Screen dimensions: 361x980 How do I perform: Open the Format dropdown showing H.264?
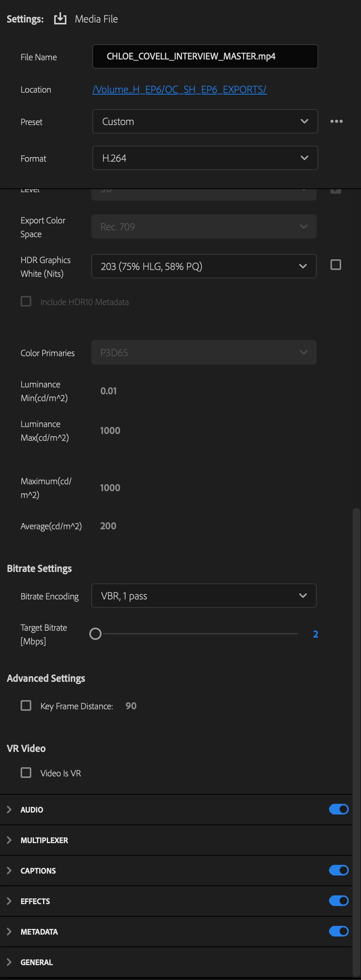click(x=205, y=158)
